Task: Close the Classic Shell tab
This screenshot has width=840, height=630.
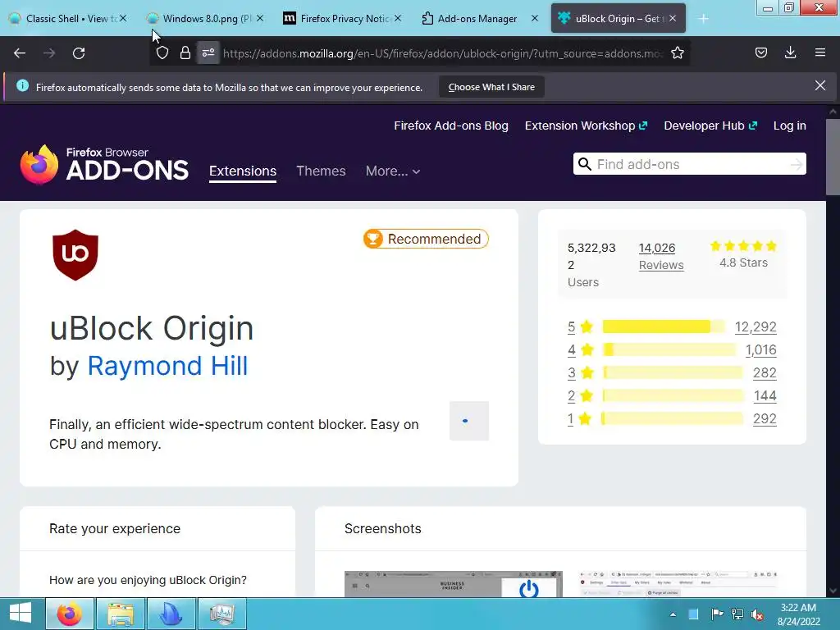Action: pyautogui.click(x=123, y=18)
